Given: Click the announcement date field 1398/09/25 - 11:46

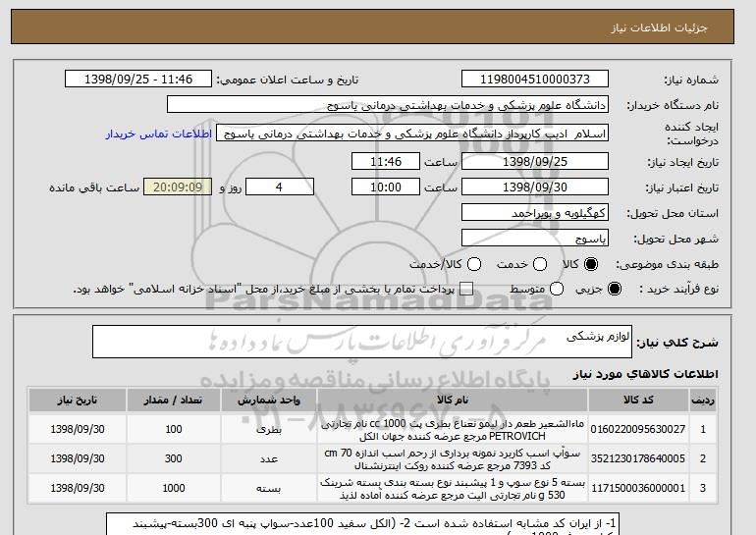Looking at the screenshot, I should pyautogui.click(x=138, y=80).
